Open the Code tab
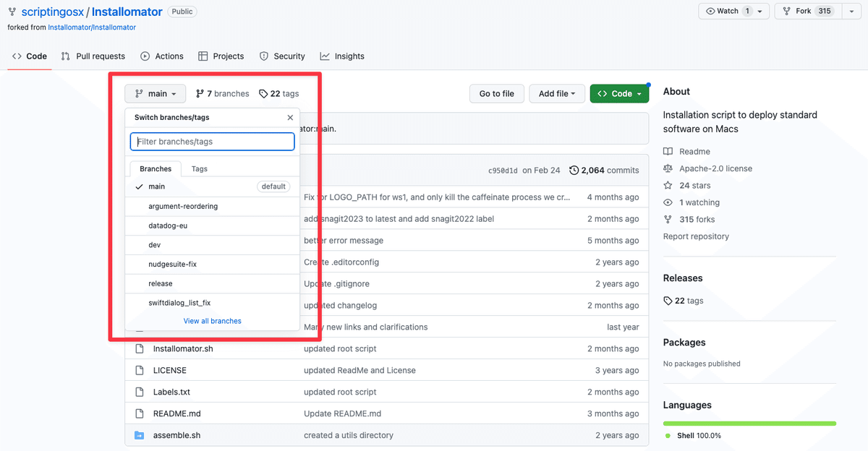The width and height of the screenshot is (868, 451). coord(30,56)
